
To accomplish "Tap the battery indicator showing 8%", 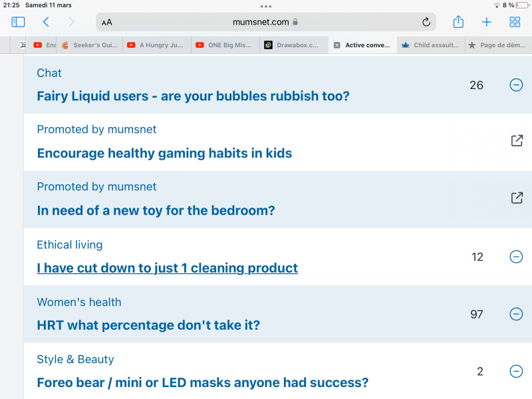I will point(509,5).
